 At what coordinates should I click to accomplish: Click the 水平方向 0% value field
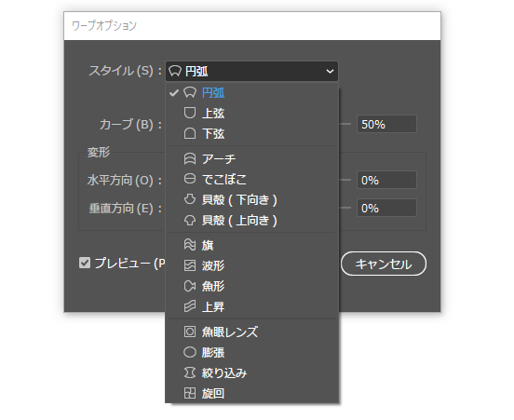[x=386, y=180]
